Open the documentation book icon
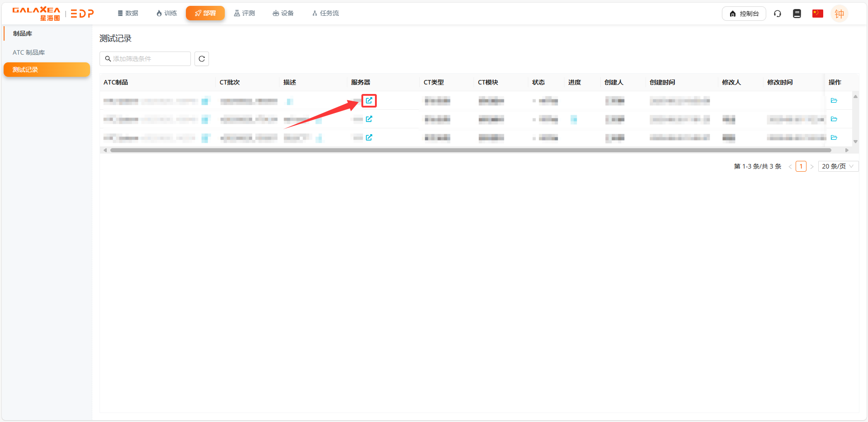 797,14
